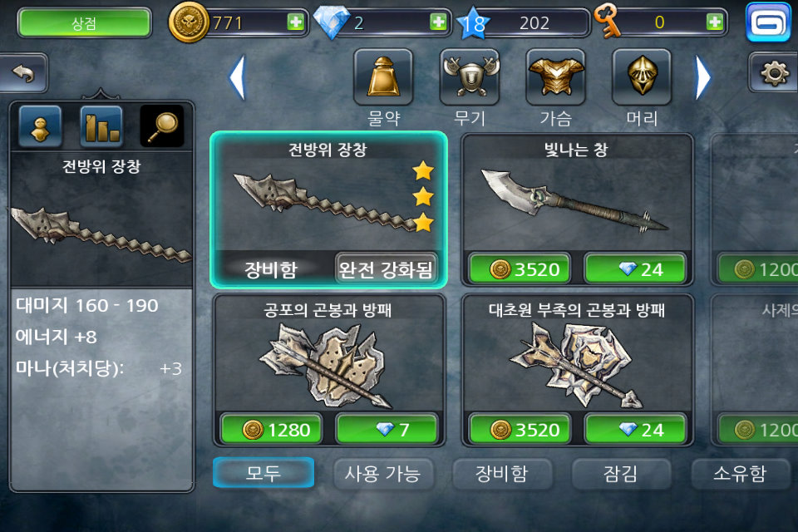Show previous categories with left arrow
This screenshot has height=532, width=798.
(x=238, y=77)
